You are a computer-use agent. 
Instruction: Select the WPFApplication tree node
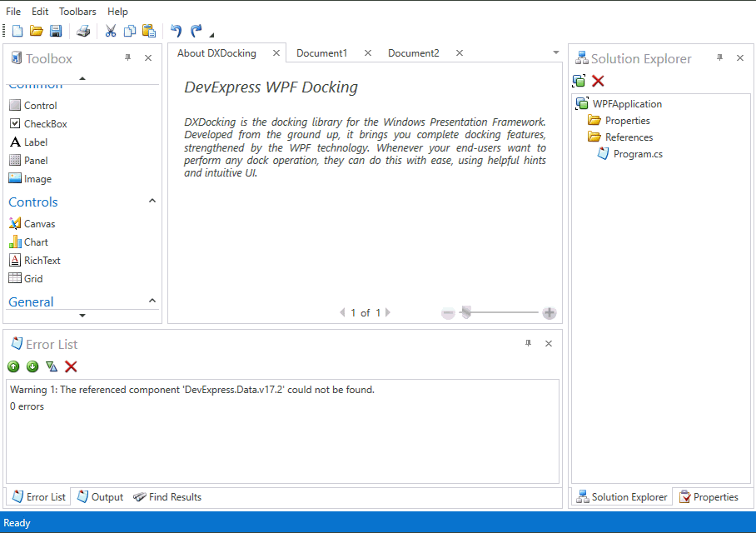619,104
